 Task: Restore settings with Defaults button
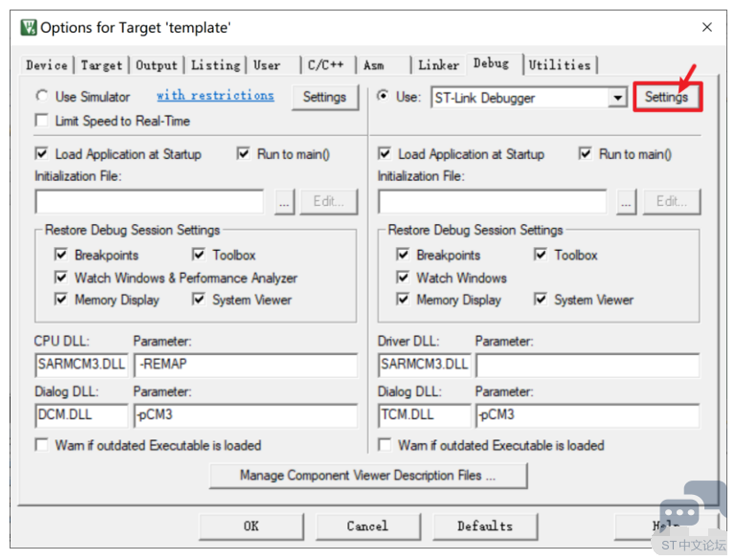[485, 526]
